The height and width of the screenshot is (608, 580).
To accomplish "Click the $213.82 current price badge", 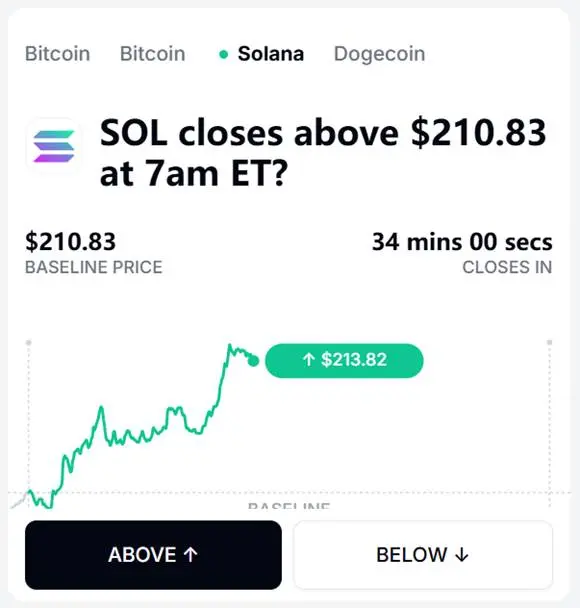I will pyautogui.click(x=344, y=360).
